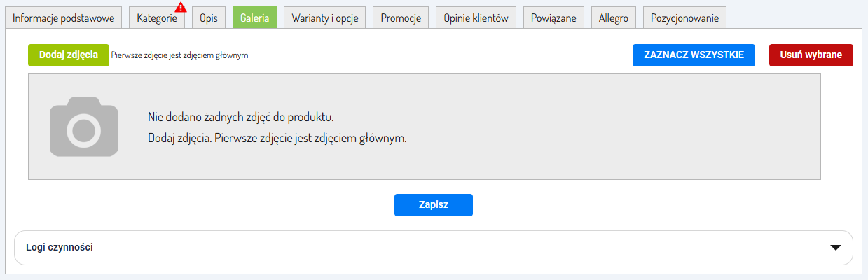
Task: Switch to Opinie klientów tab
Action: (476, 18)
